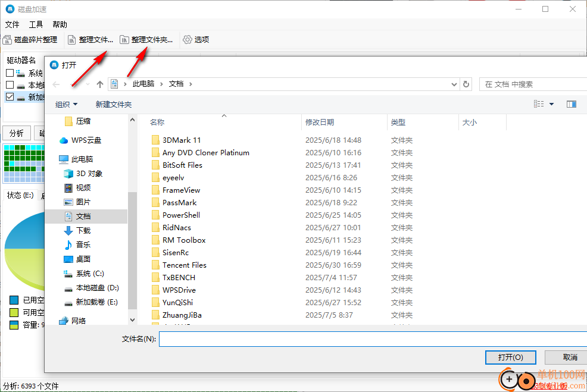Refresh the current folder view
This screenshot has height=392, width=587.
pos(466,84)
